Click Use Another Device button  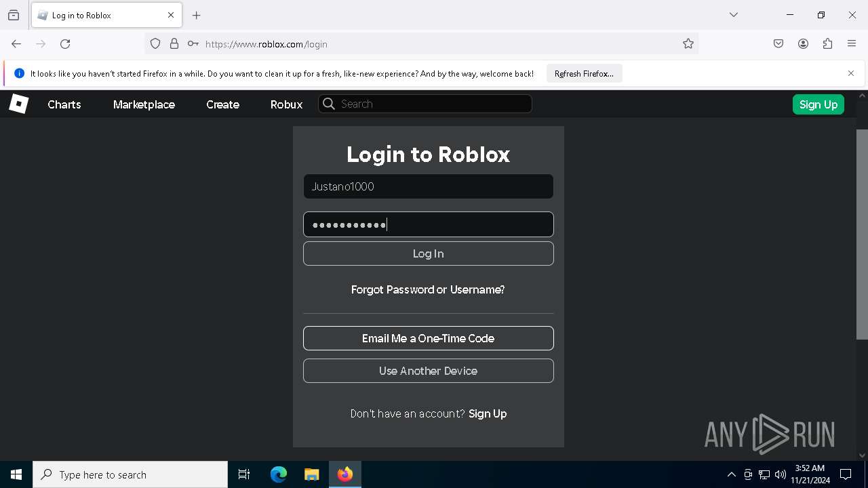pos(429,371)
